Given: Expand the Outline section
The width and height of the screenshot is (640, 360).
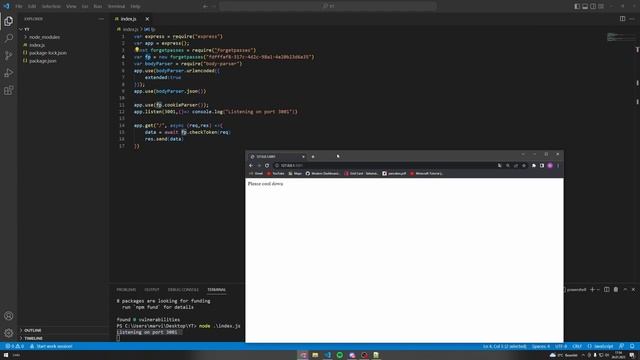Looking at the screenshot, I should pyautogui.click(x=33, y=330).
